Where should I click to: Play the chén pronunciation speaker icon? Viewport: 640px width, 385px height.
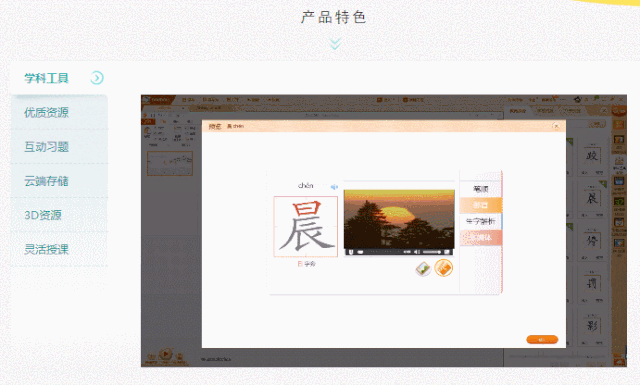pyautogui.click(x=334, y=187)
